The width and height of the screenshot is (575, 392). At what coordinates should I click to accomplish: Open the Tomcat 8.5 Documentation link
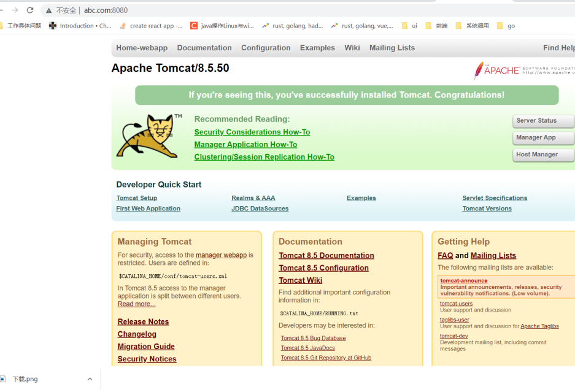tap(326, 256)
